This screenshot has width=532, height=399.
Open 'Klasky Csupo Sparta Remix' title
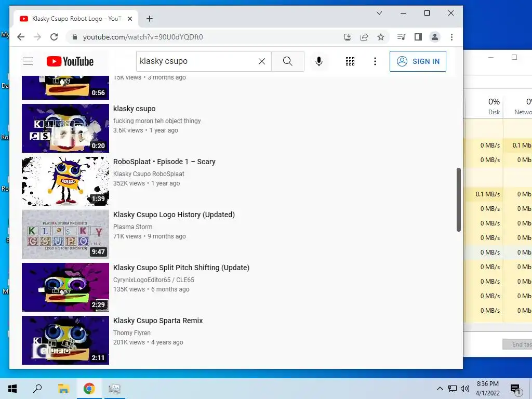[158, 320]
